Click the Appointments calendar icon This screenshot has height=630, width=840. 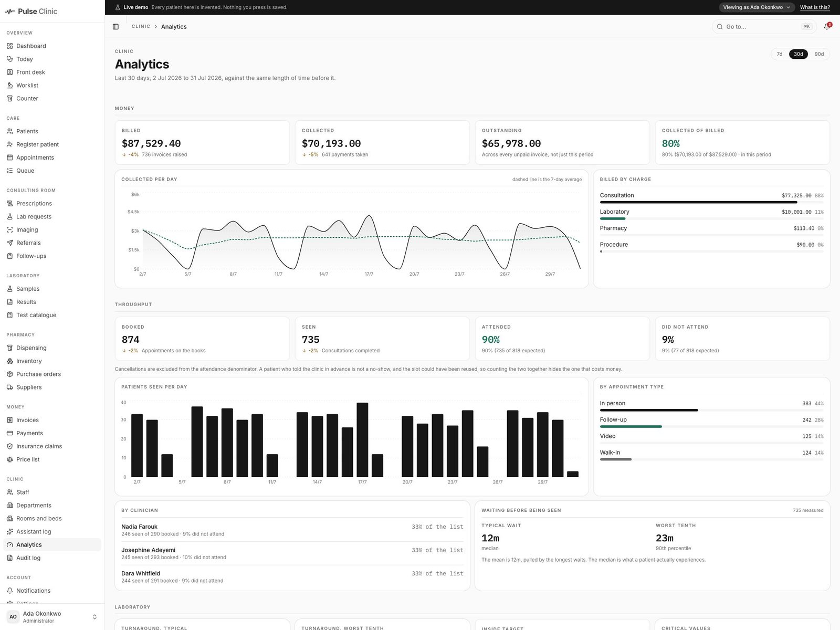(10, 157)
